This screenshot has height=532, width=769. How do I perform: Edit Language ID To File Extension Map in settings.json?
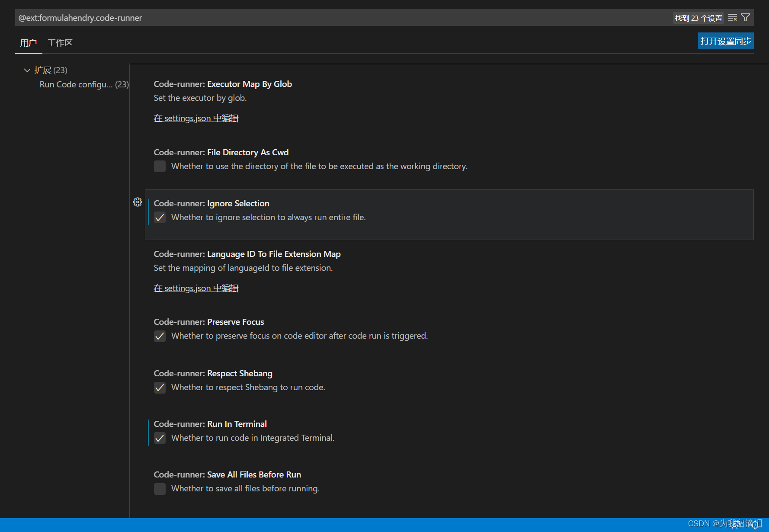pyautogui.click(x=196, y=288)
